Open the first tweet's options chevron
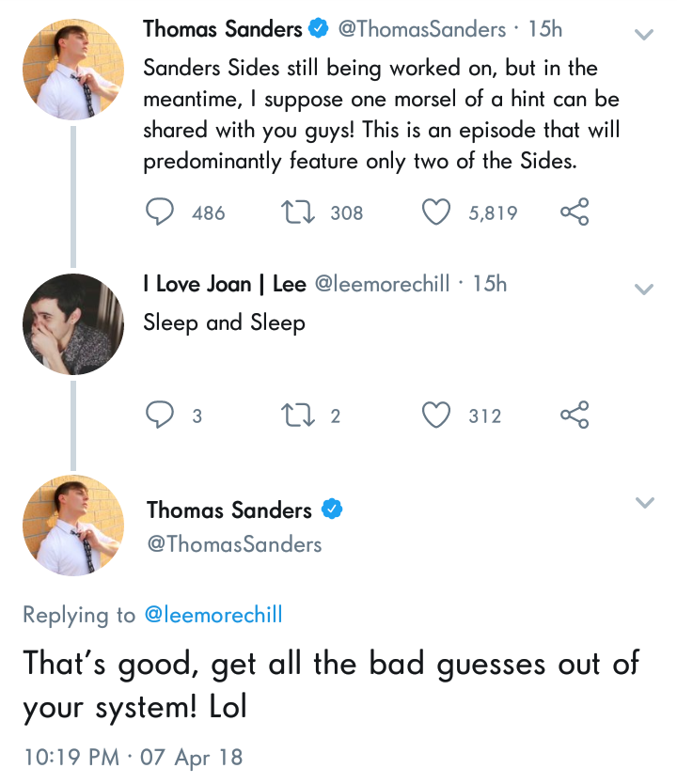The width and height of the screenshot is (677, 784). (x=644, y=35)
